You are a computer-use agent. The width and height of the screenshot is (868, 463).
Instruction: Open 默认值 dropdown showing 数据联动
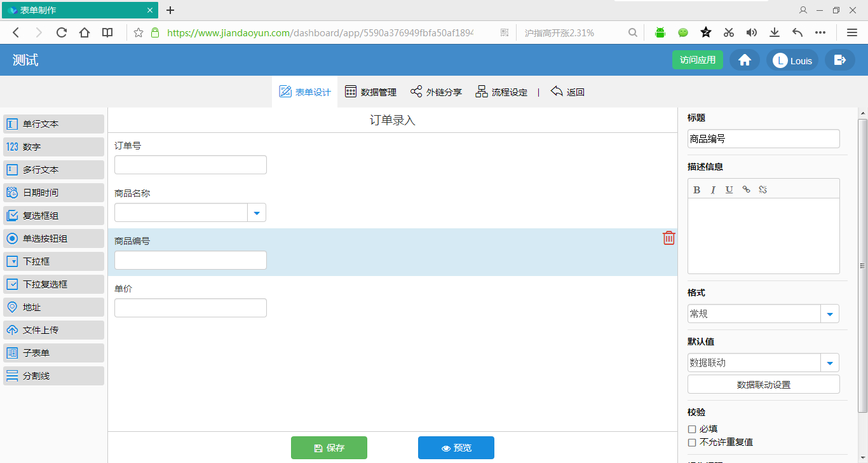[x=830, y=363]
